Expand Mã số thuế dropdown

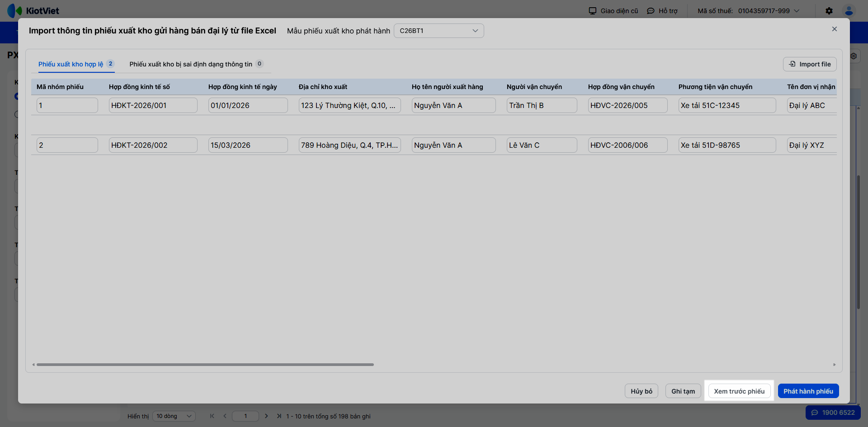coord(749,11)
